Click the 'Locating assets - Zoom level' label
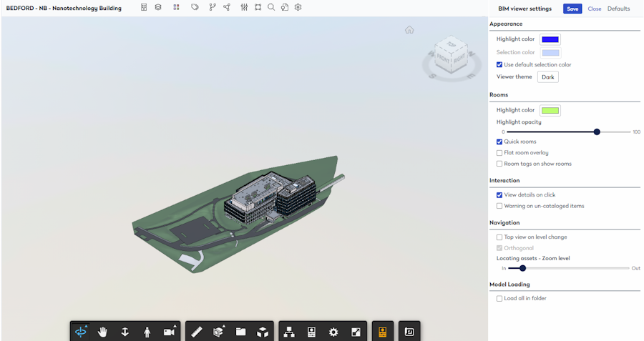 [x=533, y=258]
